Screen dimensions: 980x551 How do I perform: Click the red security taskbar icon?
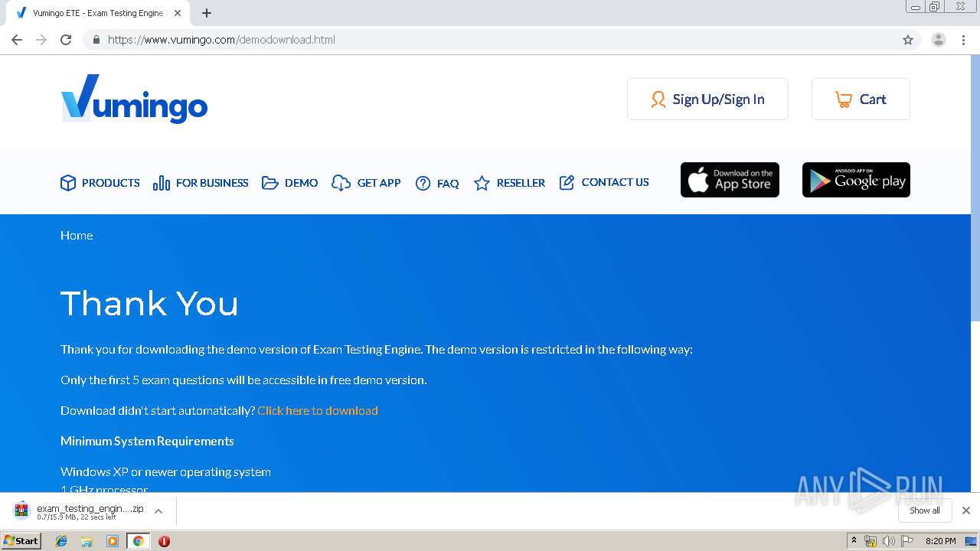tap(164, 541)
